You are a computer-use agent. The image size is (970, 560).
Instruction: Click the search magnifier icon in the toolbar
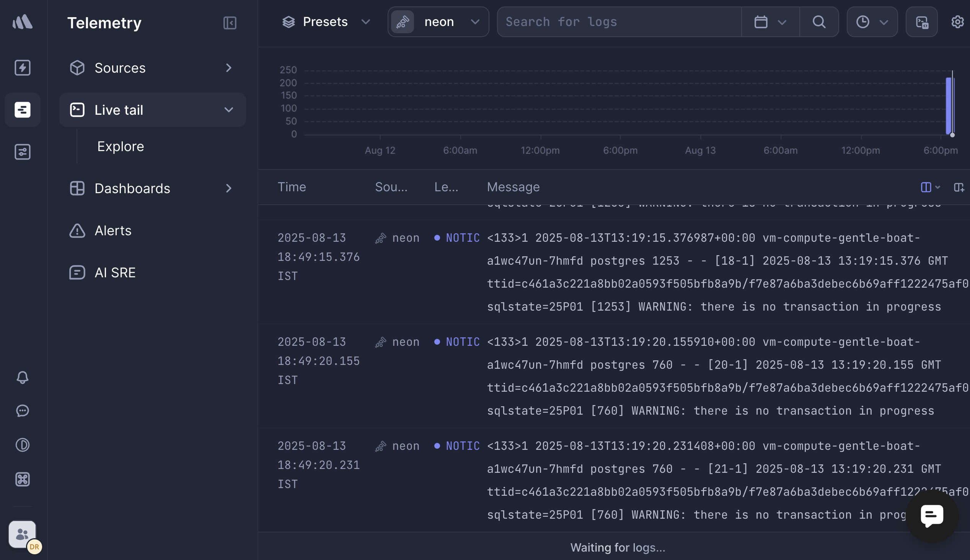tap(819, 22)
